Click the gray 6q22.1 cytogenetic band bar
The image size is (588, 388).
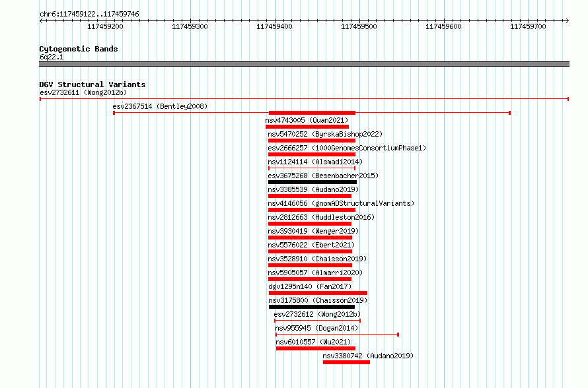pyautogui.click(x=304, y=64)
